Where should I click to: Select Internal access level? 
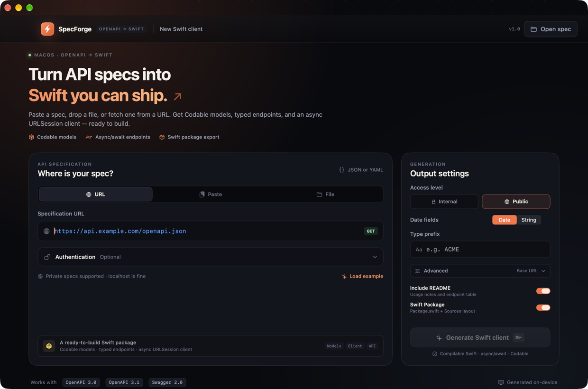tap(444, 202)
